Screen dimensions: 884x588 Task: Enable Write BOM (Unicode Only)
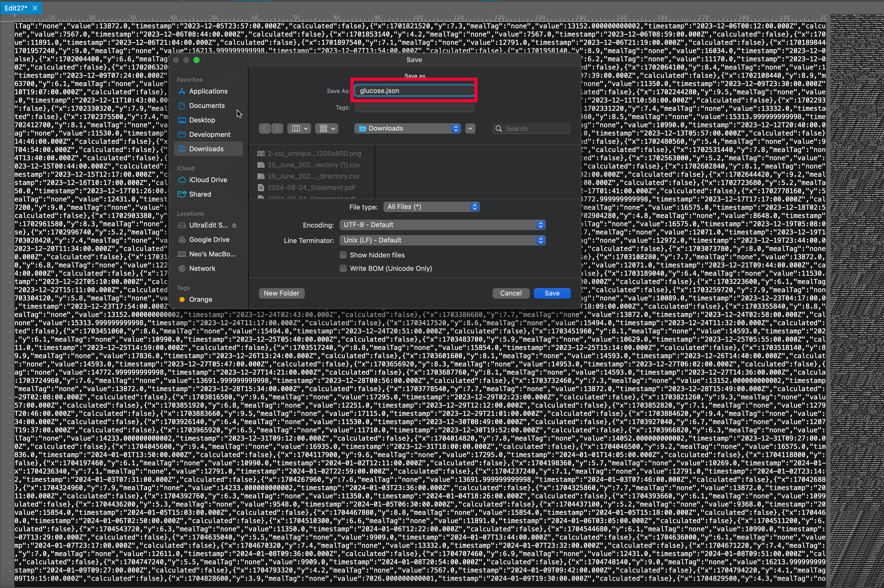click(343, 268)
